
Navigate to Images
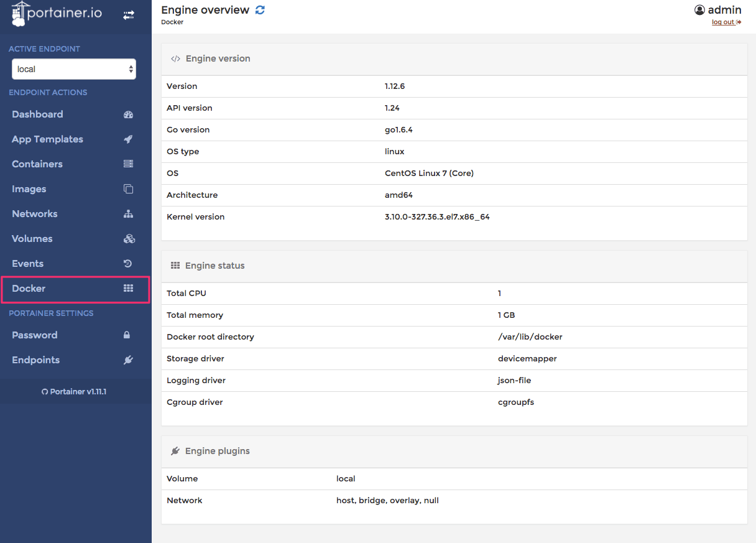pyautogui.click(x=76, y=189)
